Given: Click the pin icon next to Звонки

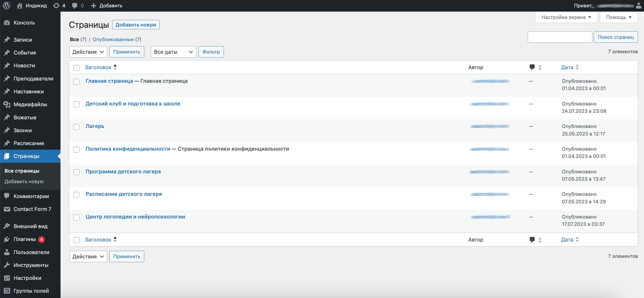Looking at the screenshot, I should point(7,130).
